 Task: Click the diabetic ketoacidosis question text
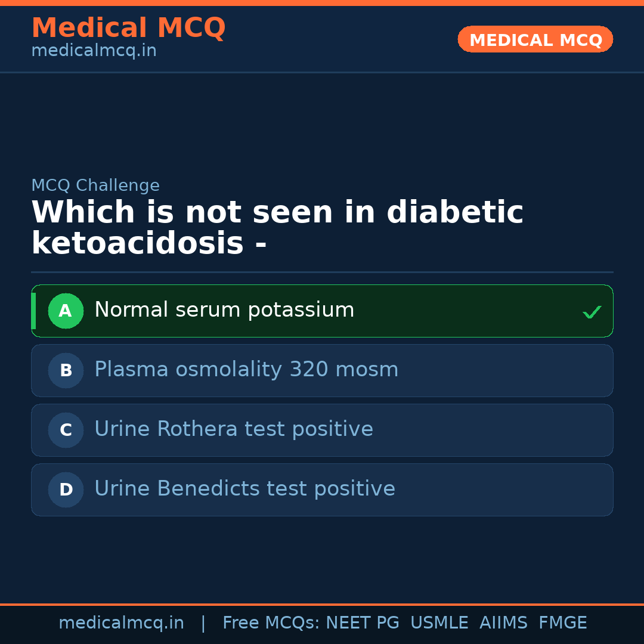click(x=277, y=228)
